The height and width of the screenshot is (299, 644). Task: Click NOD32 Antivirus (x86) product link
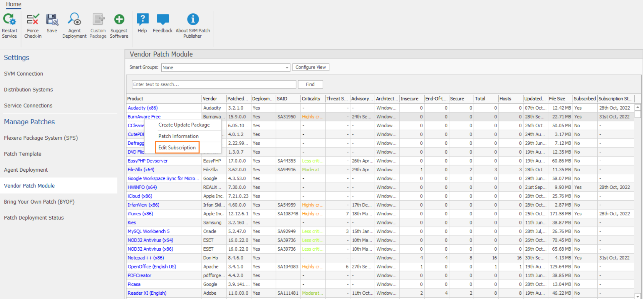150,249
